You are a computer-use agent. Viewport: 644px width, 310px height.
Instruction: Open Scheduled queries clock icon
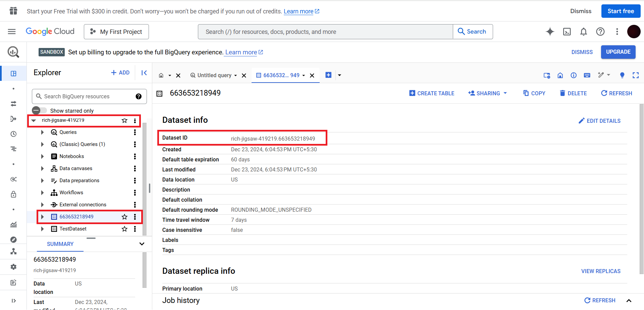[x=13, y=134]
